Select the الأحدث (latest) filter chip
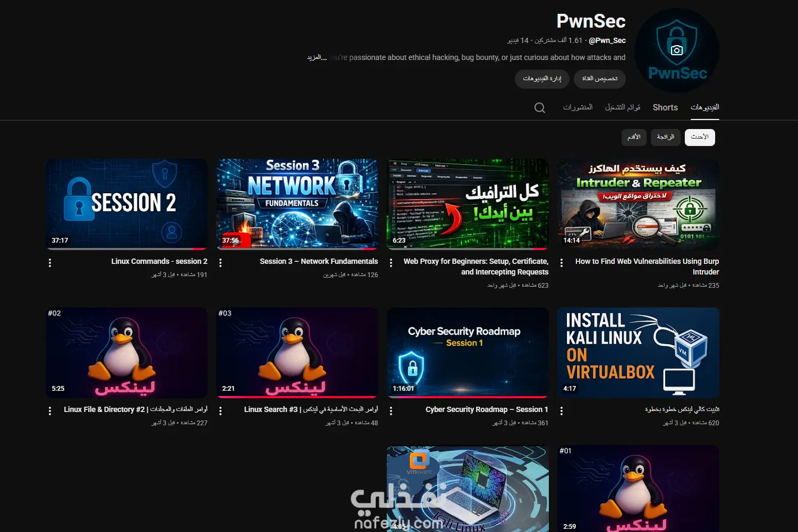Viewport: 798px width, 532px height. click(x=700, y=137)
